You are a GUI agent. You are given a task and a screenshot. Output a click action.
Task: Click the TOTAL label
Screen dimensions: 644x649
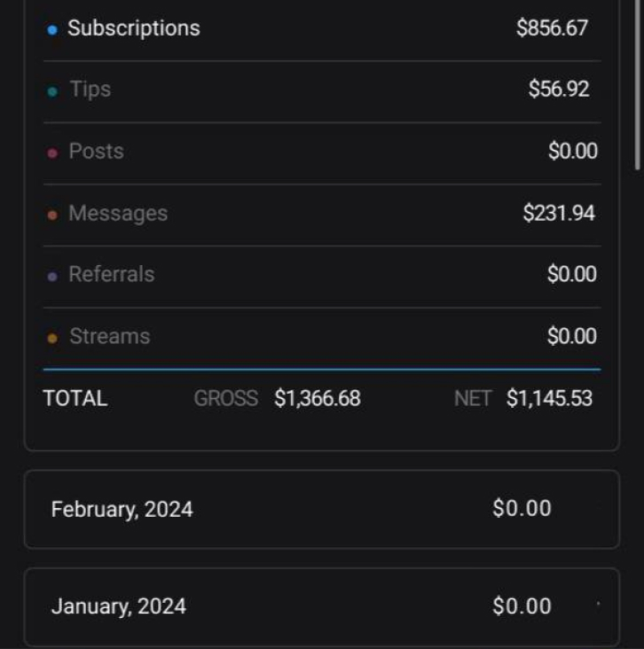[75, 399]
